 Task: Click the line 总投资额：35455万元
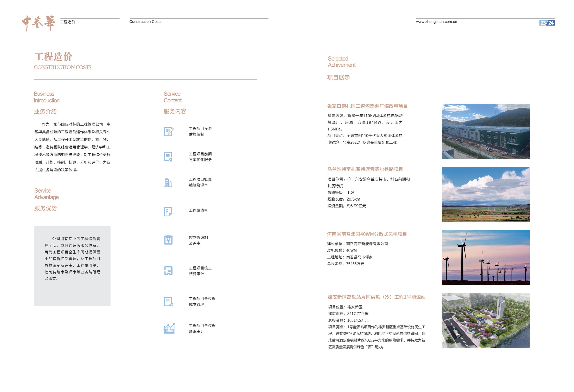point(346,264)
